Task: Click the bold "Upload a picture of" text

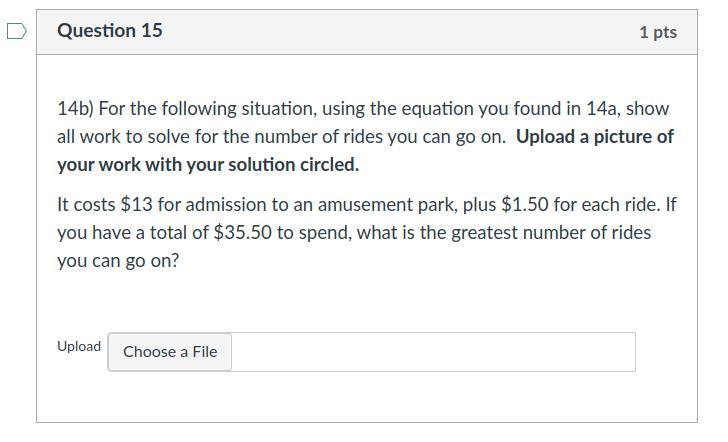Action: pyautogui.click(x=594, y=137)
